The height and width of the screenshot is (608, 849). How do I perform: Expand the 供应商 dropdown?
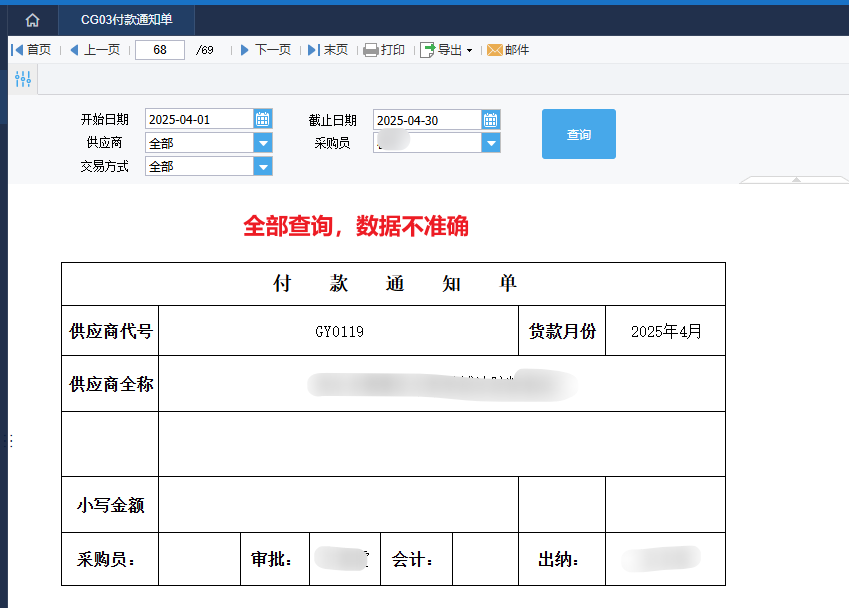(263, 143)
